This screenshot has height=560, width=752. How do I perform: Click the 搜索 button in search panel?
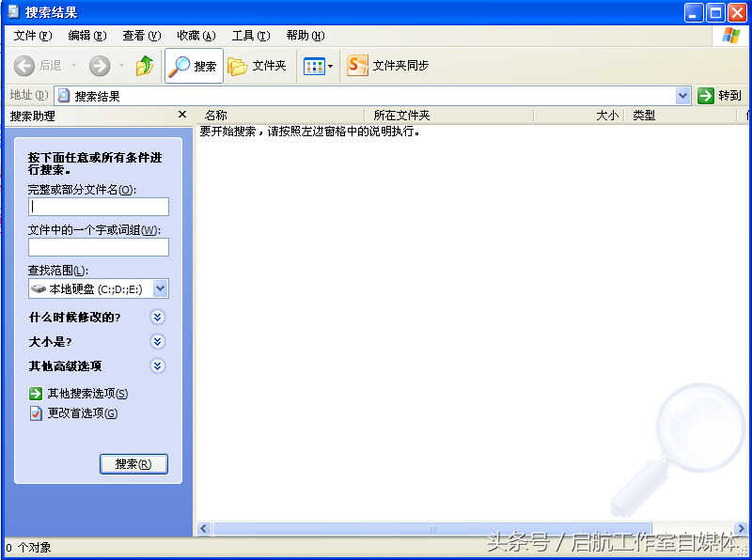pos(133,464)
